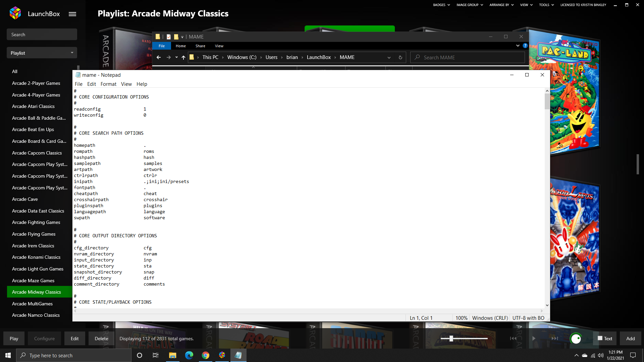Viewport: 644px width, 362px height.
Task: Click Notepad vertical scrollbar thumb
Action: pyautogui.click(x=547, y=101)
